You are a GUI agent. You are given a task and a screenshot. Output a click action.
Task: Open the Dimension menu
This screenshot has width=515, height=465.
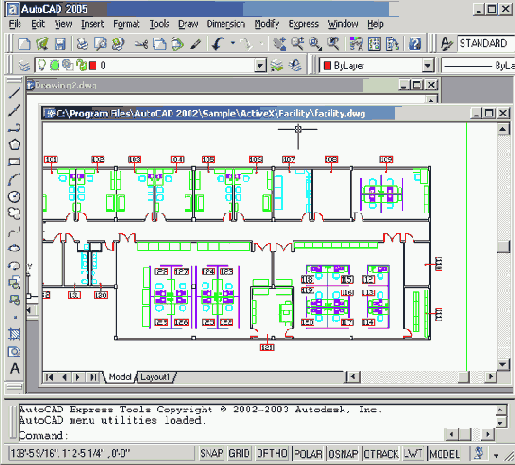tap(226, 24)
